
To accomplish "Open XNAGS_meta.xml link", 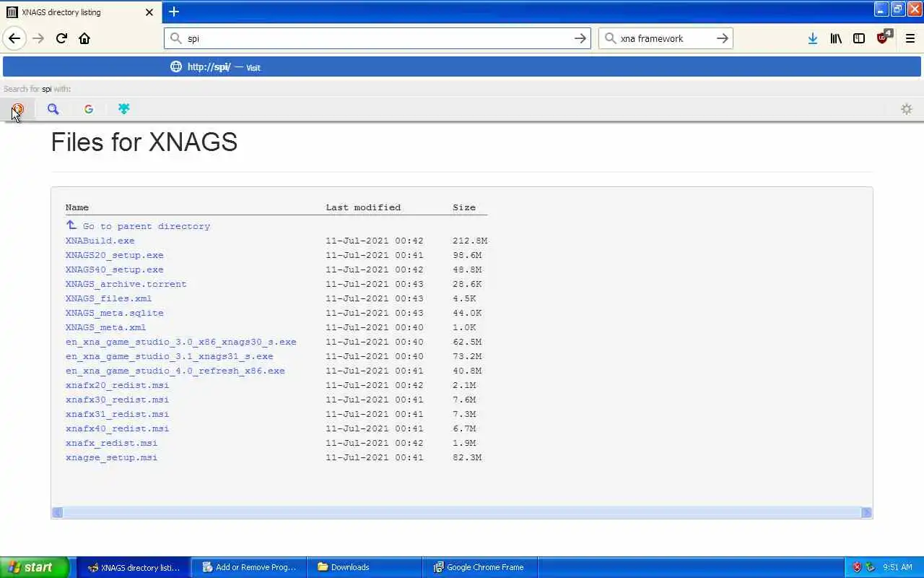I will pyautogui.click(x=105, y=327).
